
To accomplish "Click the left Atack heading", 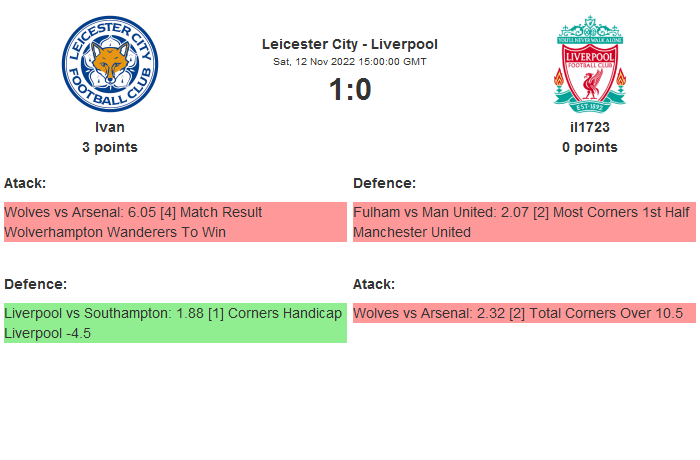I will tap(25, 183).
